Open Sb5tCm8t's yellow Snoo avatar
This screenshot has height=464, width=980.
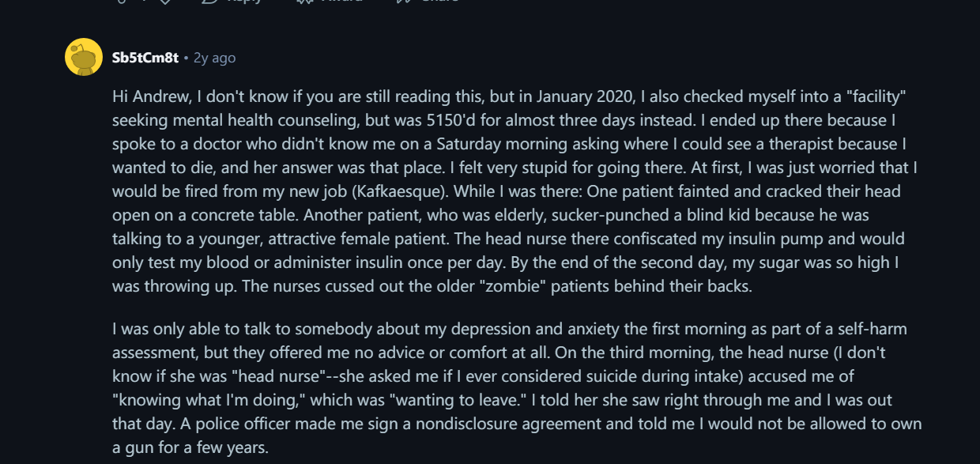tap(84, 57)
